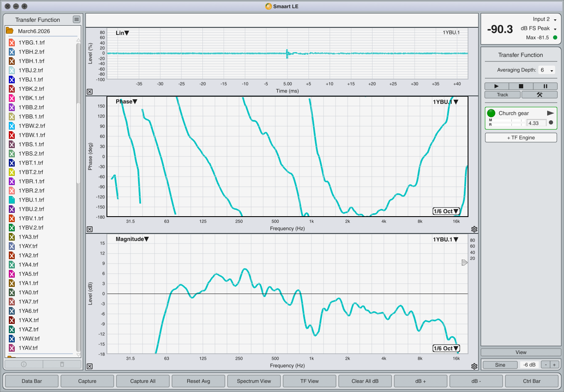
Task: Open magnitude plot settings via the gear icon
Action: tap(474, 366)
